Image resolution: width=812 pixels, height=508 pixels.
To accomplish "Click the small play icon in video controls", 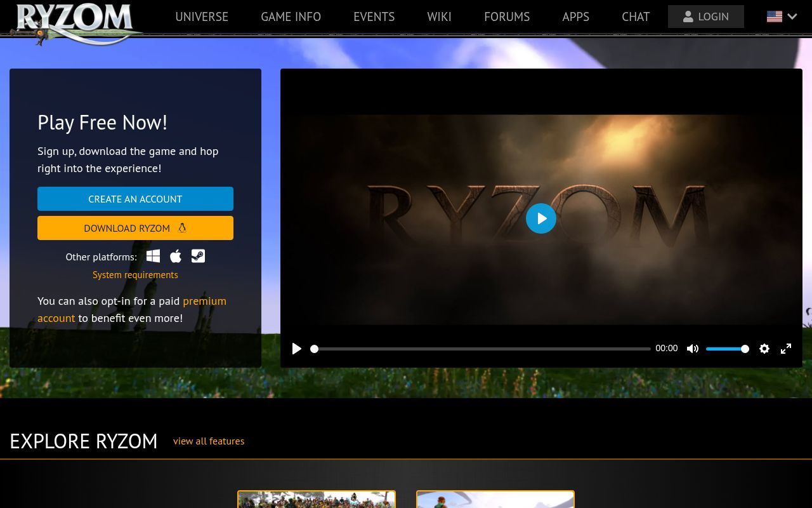I will [296, 349].
